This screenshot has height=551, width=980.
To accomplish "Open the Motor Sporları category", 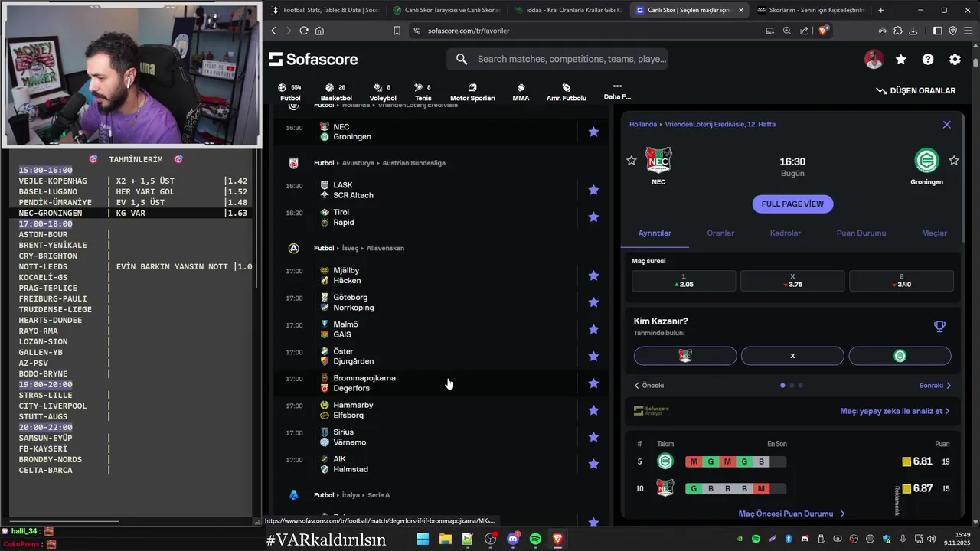I will pyautogui.click(x=472, y=92).
